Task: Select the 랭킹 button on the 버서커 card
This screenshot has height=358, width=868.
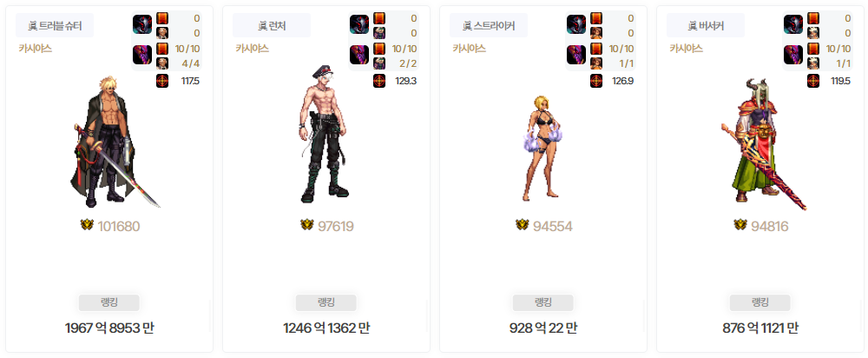Action: 760,302
